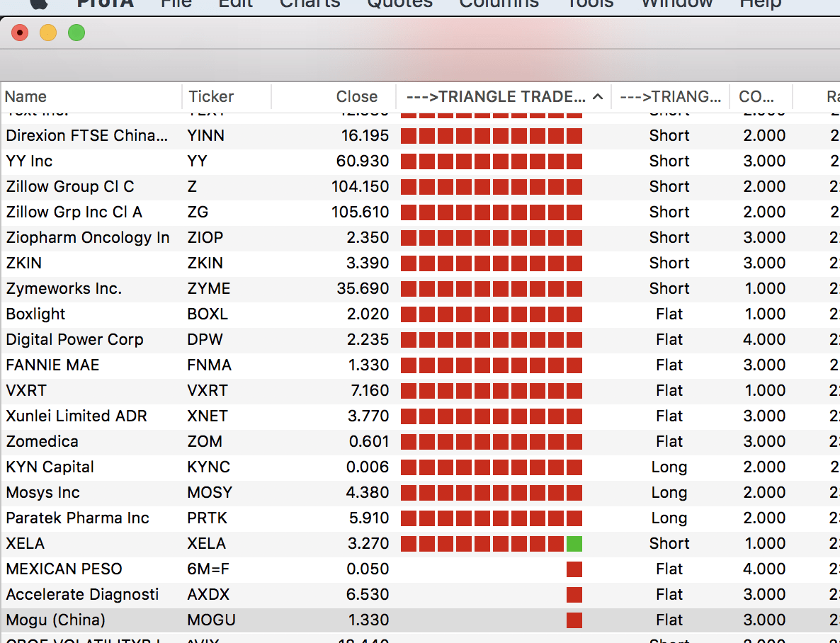Click Accelerate Diagnosti's red square

click(574, 595)
